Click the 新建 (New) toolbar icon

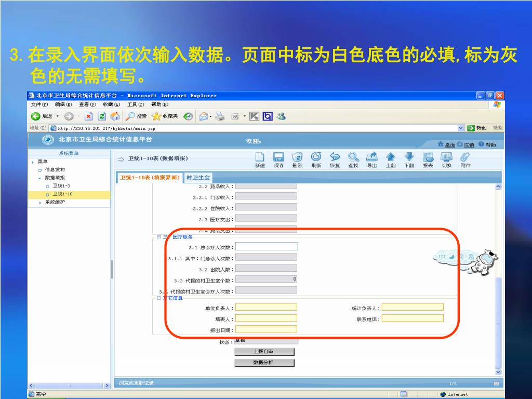coord(260,160)
